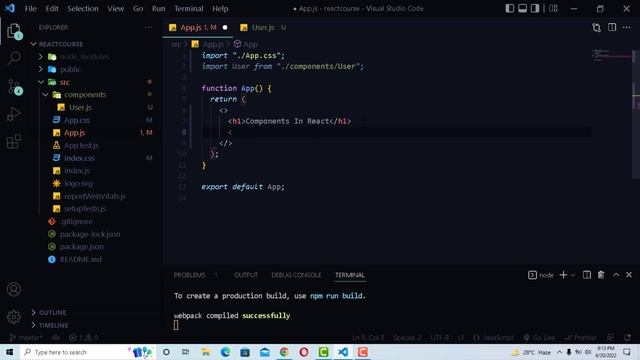Image resolution: width=640 pixels, height=360 pixels.
Task: Open the Source Control view
Action: pos(14,87)
